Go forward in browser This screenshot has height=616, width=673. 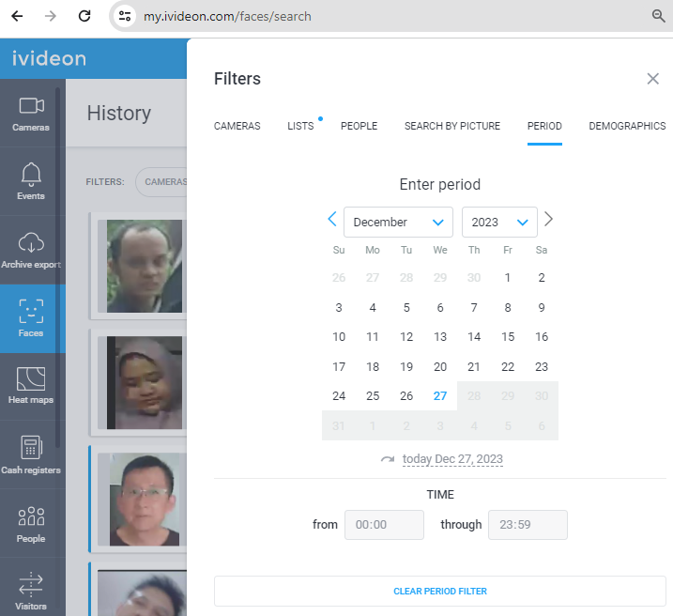[51, 16]
